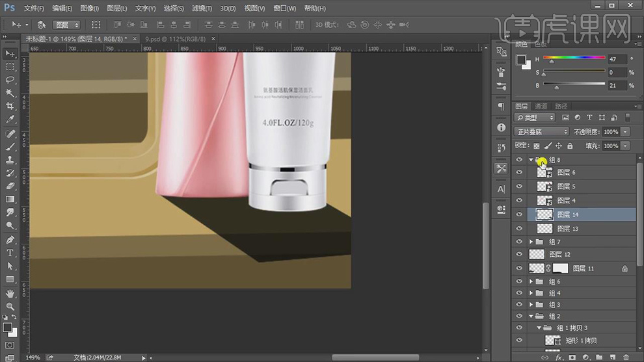The height and width of the screenshot is (362, 644).
Task: Add a layer mask from panel bottom
Action: click(572, 357)
